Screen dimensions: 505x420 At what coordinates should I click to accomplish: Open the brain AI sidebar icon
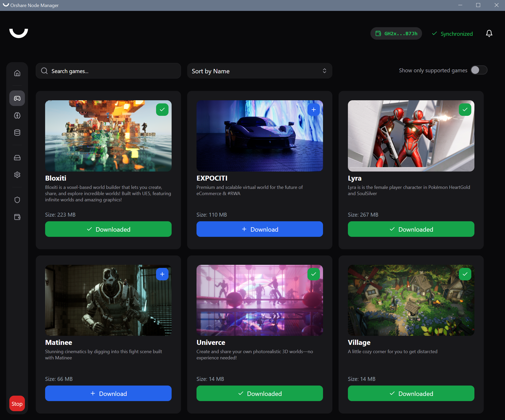(17, 116)
